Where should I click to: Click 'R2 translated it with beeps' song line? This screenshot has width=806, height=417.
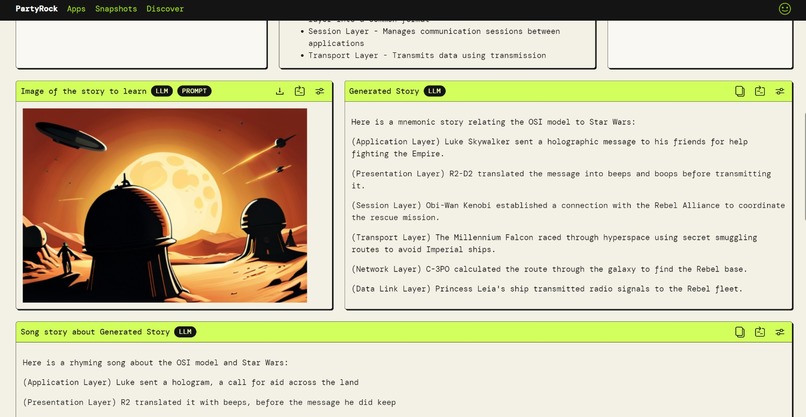coord(209,402)
